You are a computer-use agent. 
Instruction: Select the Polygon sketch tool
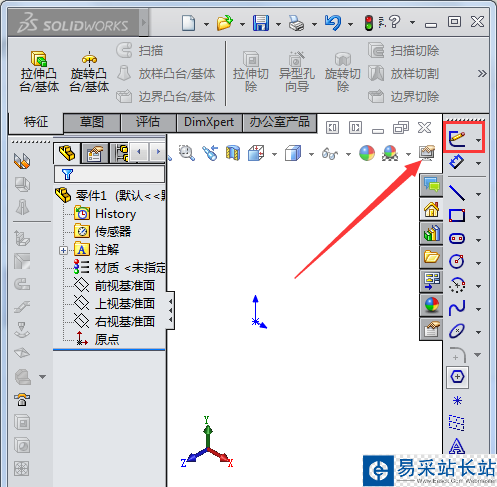coord(457,377)
